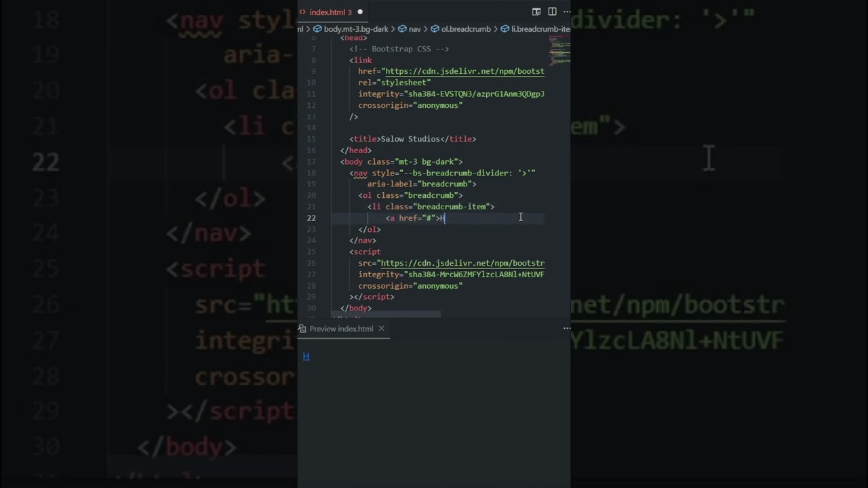Switch to Preview index.html tab
This screenshot has height=488, width=868.
[x=341, y=329]
